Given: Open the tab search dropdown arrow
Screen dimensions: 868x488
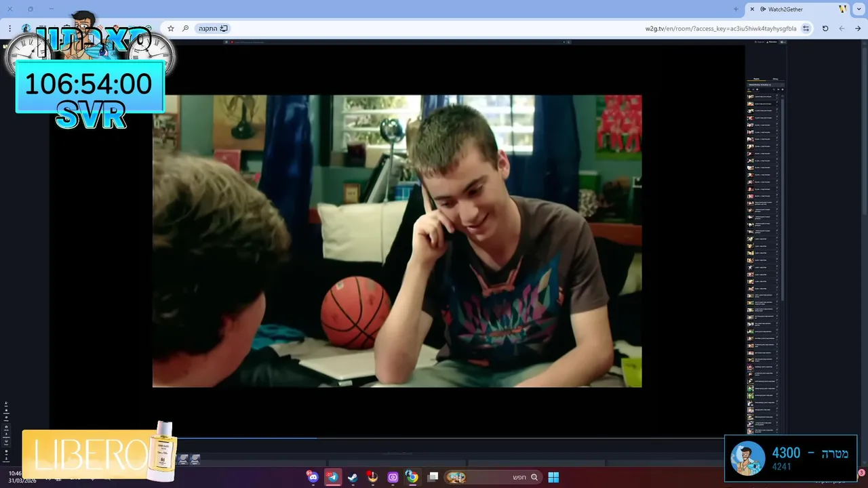Looking at the screenshot, I should [859, 9].
